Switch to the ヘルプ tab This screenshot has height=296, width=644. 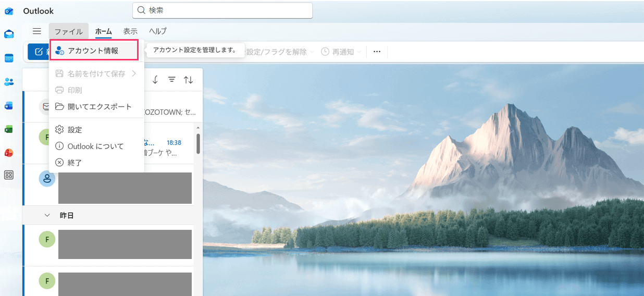158,31
